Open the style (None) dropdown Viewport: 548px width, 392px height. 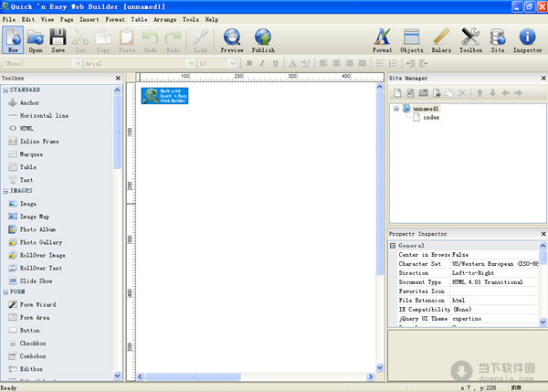pyautogui.click(x=78, y=63)
